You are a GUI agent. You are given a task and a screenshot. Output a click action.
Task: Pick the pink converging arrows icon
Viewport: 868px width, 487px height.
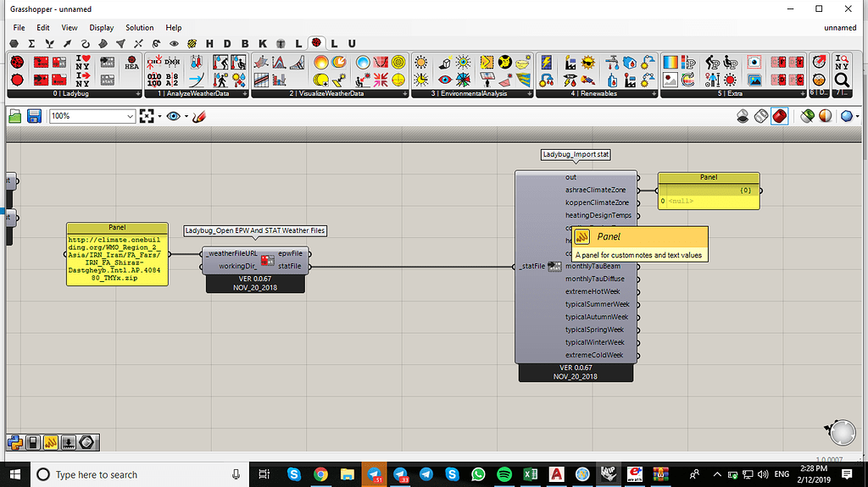[381, 80]
